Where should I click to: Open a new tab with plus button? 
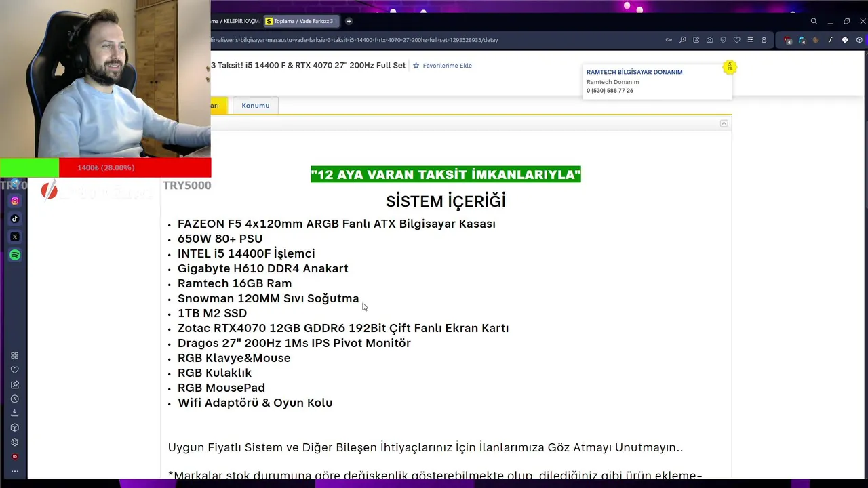(349, 22)
